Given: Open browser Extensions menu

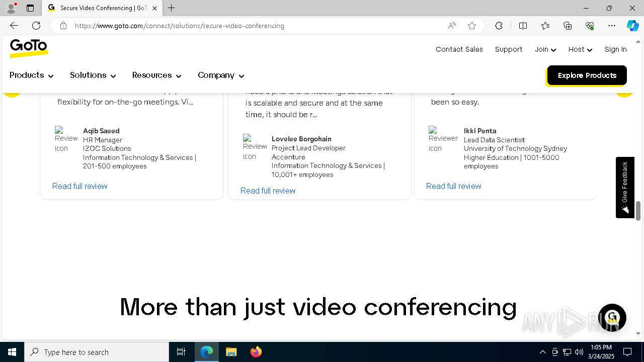Looking at the screenshot, I should click(x=499, y=26).
